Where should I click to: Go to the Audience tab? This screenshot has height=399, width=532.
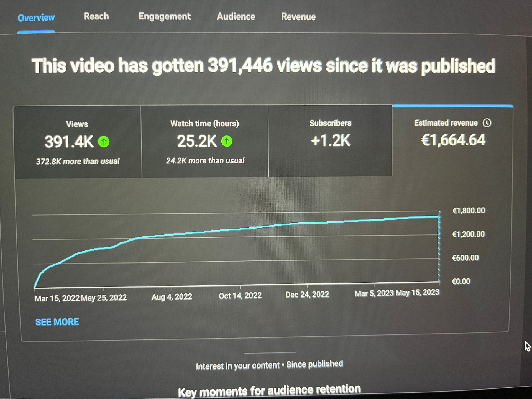[x=236, y=17]
